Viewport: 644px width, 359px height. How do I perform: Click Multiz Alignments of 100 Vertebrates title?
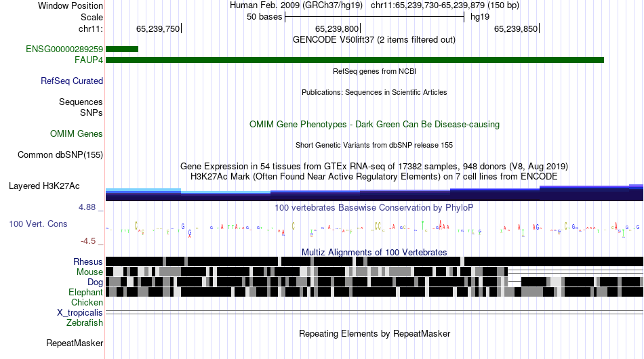point(374,253)
